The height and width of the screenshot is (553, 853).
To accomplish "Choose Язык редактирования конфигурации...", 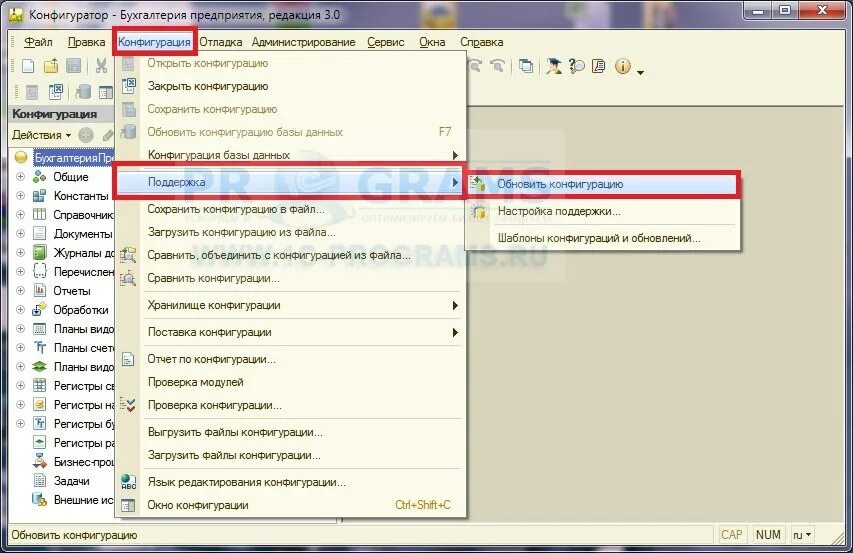I will pos(291,482).
